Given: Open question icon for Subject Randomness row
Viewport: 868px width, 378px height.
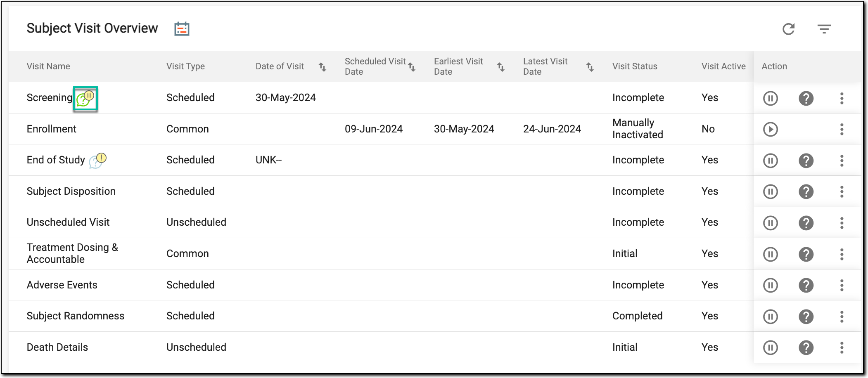Looking at the screenshot, I should pyautogui.click(x=806, y=317).
